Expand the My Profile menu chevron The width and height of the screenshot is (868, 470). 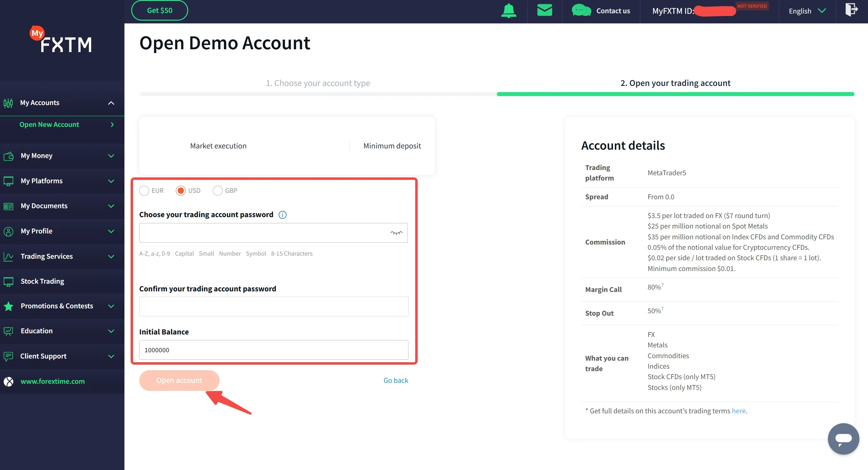click(111, 232)
